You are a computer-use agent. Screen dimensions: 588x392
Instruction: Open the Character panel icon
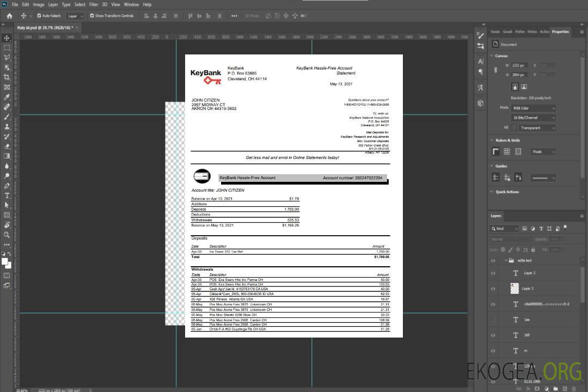(x=481, y=61)
